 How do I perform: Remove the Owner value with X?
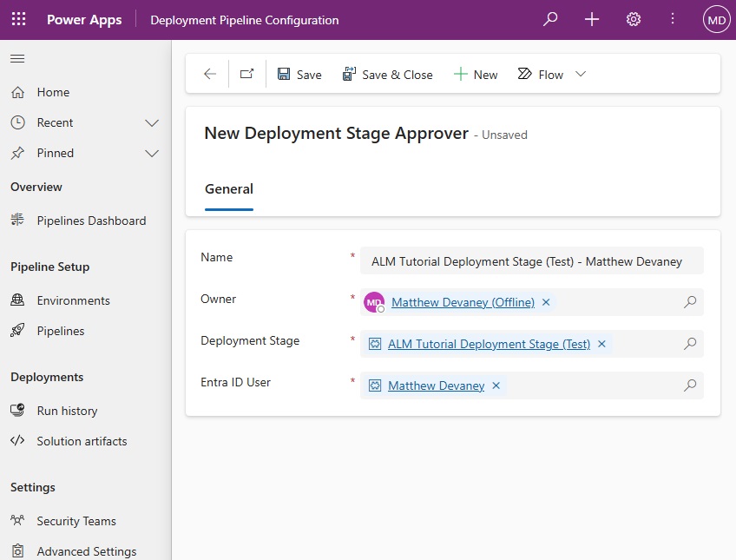546,302
